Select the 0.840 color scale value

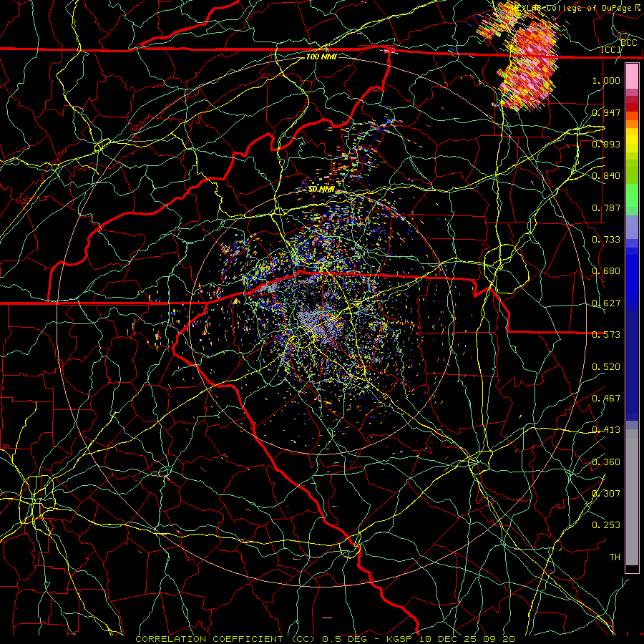click(x=606, y=176)
